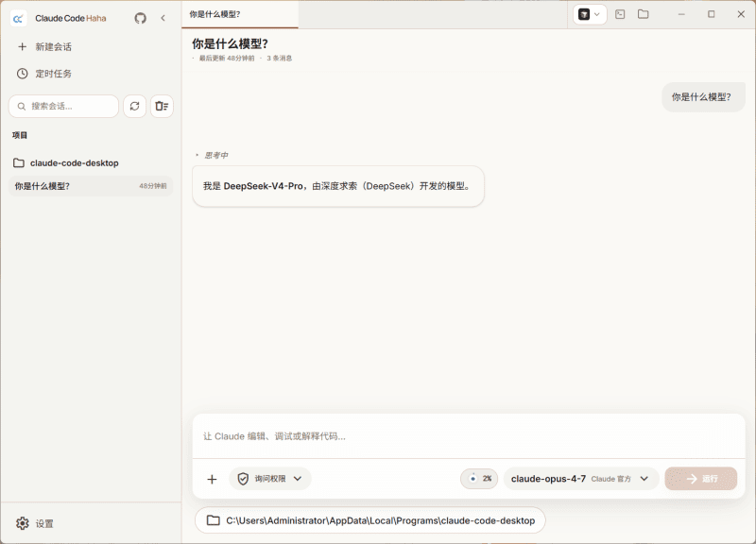This screenshot has height=544, width=756.
Task: Click the gear icon next to 设置
Action: (x=22, y=523)
